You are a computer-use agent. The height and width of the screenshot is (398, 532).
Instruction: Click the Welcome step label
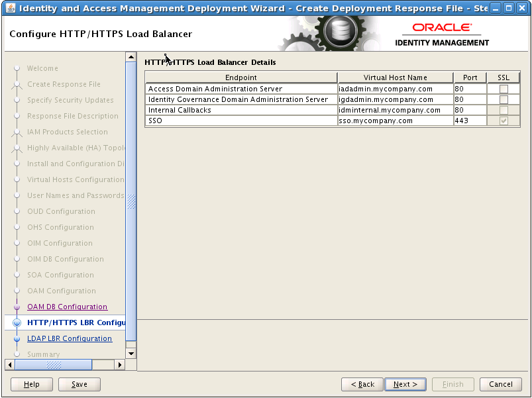[x=42, y=68]
